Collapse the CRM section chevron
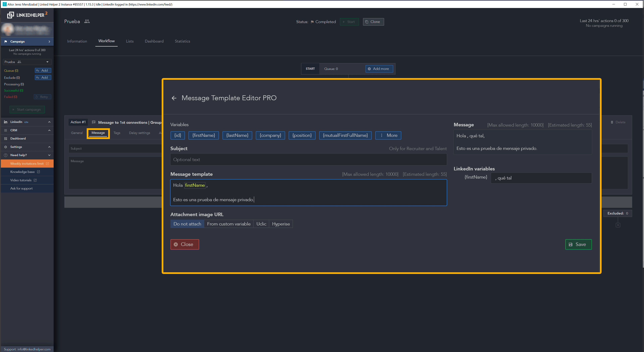This screenshot has width=644, height=352. coord(49,130)
